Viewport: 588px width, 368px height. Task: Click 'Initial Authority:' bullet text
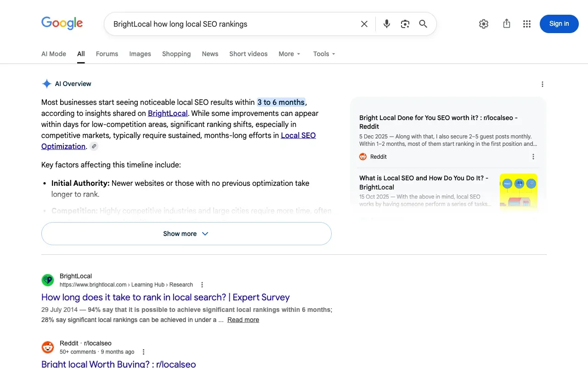pos(80,183)
